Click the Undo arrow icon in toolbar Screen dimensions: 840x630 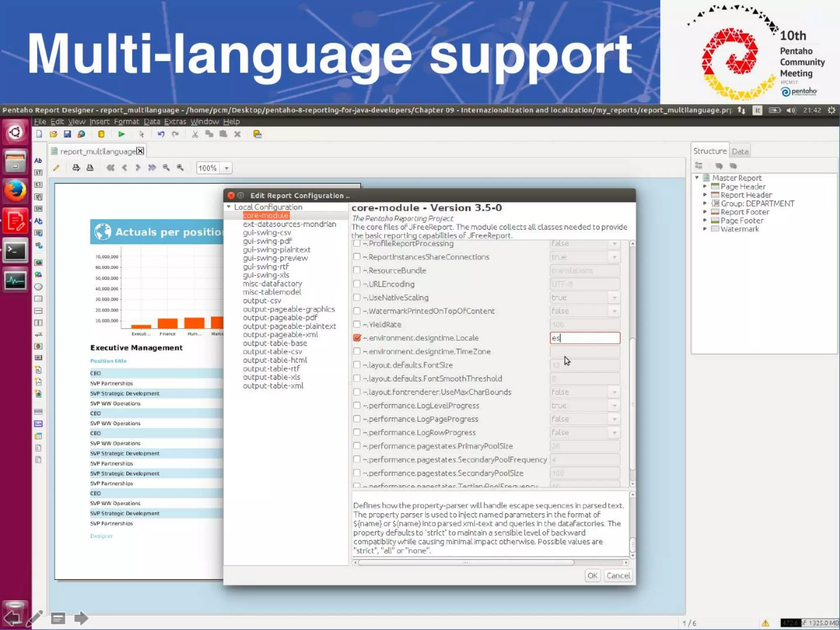[161, 134]
